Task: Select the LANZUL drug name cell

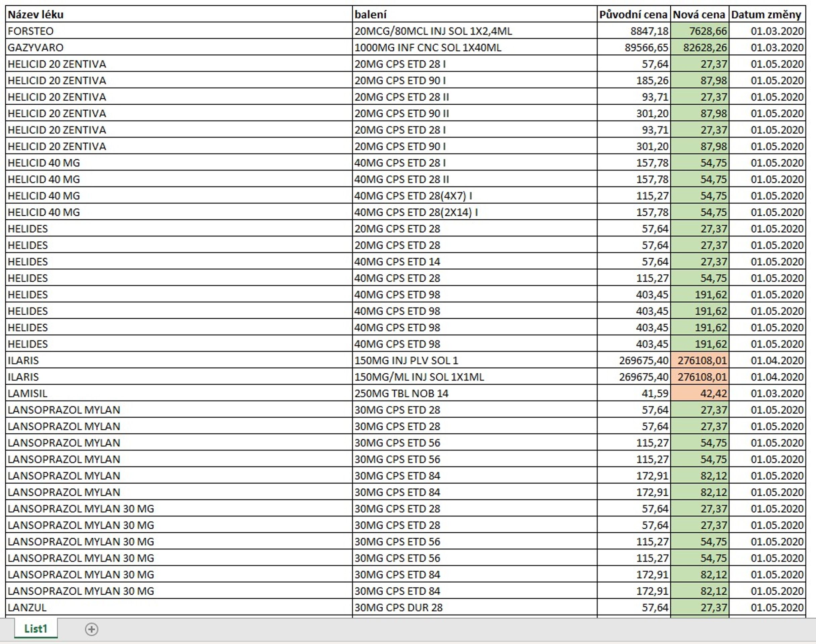Action: pos(179,607)
